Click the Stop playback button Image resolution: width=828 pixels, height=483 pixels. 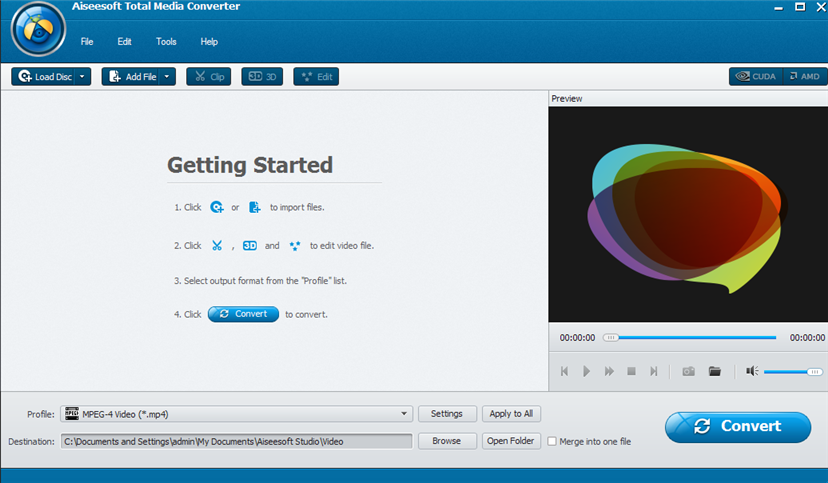(631, 371)
